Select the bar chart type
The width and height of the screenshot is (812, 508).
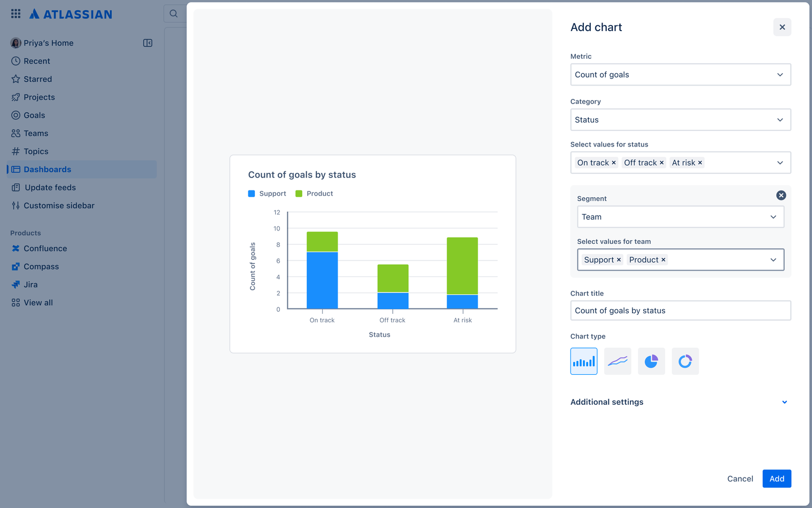[x=584, y=361]
